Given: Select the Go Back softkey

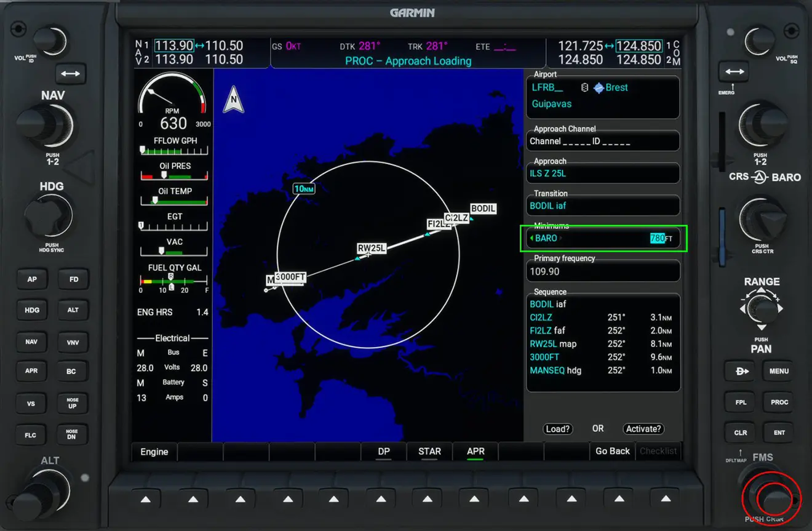Looking at the screenshot, I should pyautogui.click(x=613, y=452).
